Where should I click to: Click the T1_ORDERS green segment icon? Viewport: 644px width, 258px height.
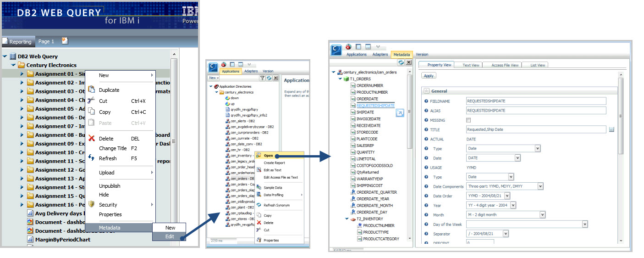click(x=346, y=79)
